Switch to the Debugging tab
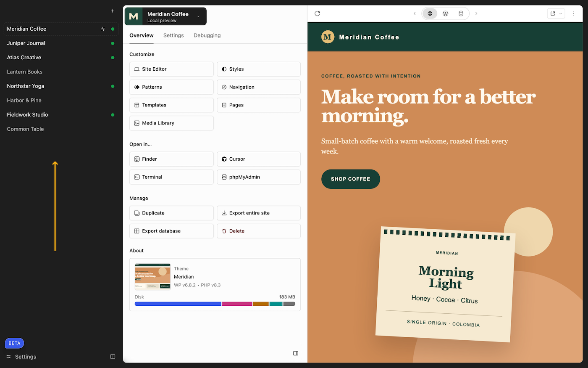The width and height of the screenshot is (588, 368). click(207, 35)
